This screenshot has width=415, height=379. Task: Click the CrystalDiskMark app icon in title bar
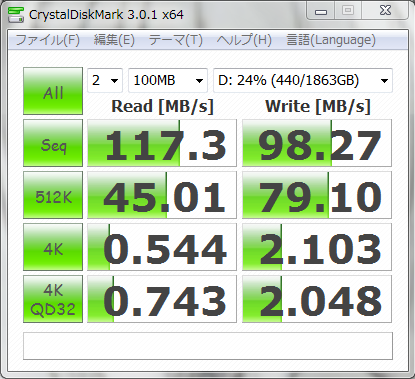tap(16, 14)
